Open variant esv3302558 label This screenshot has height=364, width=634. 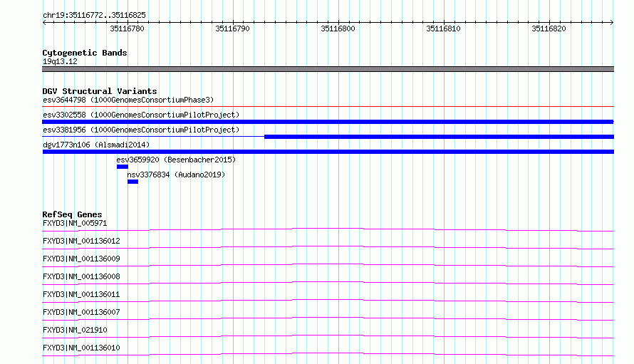[141, 115]
